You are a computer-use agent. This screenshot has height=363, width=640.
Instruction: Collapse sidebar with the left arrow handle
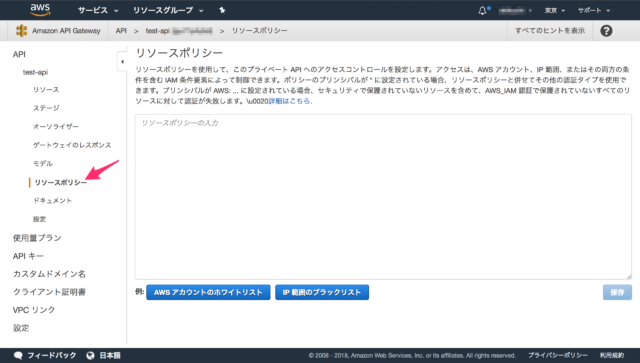(122, 62)
